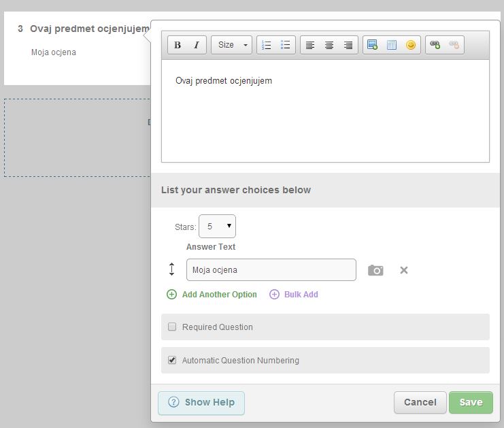The image size is (504, 428).
Task: Remove the 'Moja ocjena' answer option
Action: [x=404, y=270]
